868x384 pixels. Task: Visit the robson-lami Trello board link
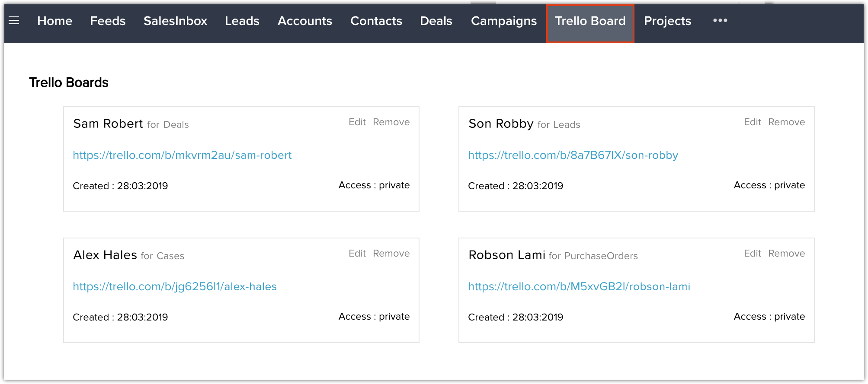(x=579, y=287)
